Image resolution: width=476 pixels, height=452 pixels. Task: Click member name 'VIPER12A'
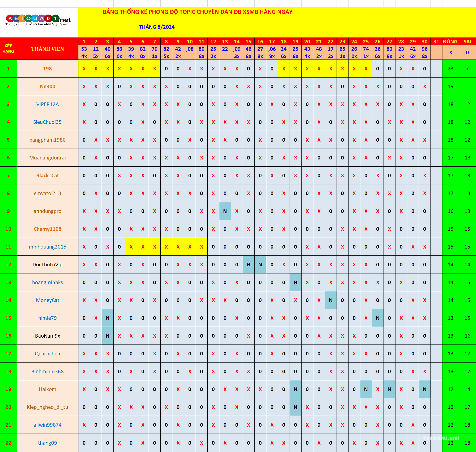coord(48,104)
